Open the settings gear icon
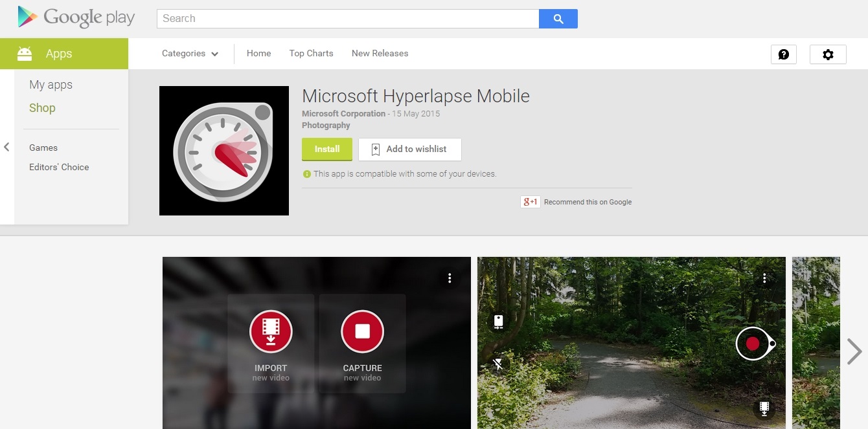Image resolution: width=868 pixels, height=429 pixels. [x=828, y=54]
